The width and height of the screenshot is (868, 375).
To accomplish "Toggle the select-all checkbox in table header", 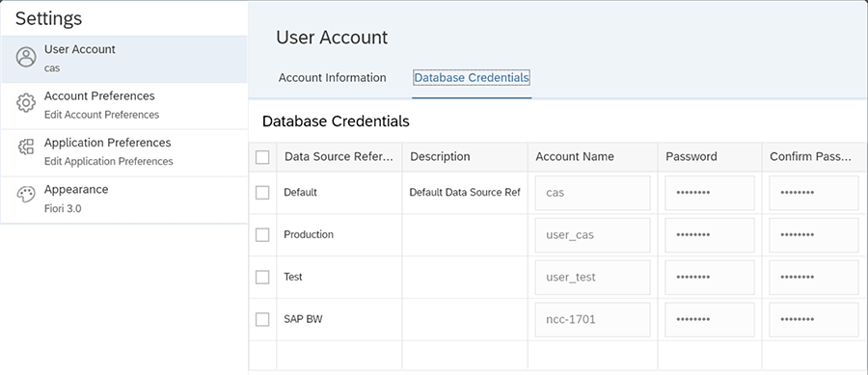I will (262, 157).
